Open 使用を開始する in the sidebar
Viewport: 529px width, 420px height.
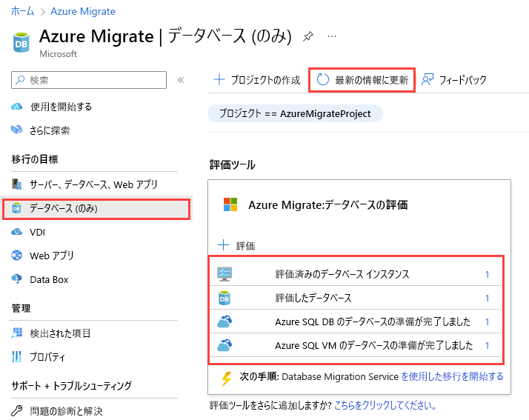coord(61,107)
